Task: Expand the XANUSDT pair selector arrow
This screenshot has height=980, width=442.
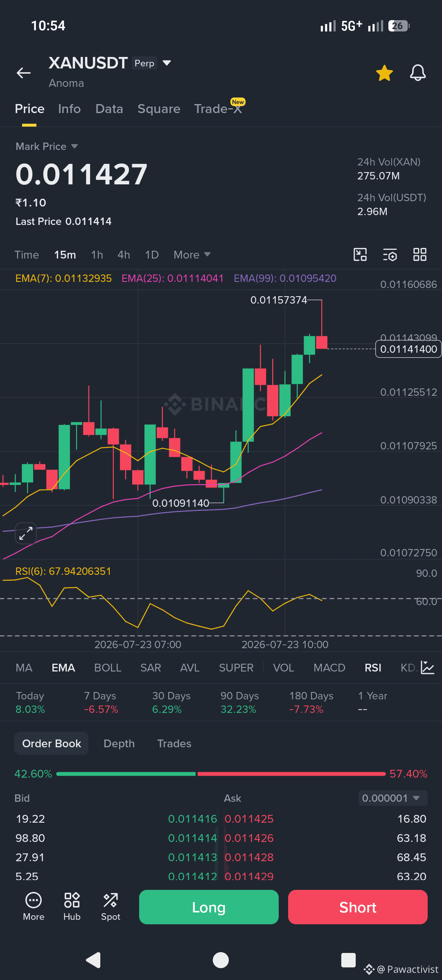Action: 167,63
